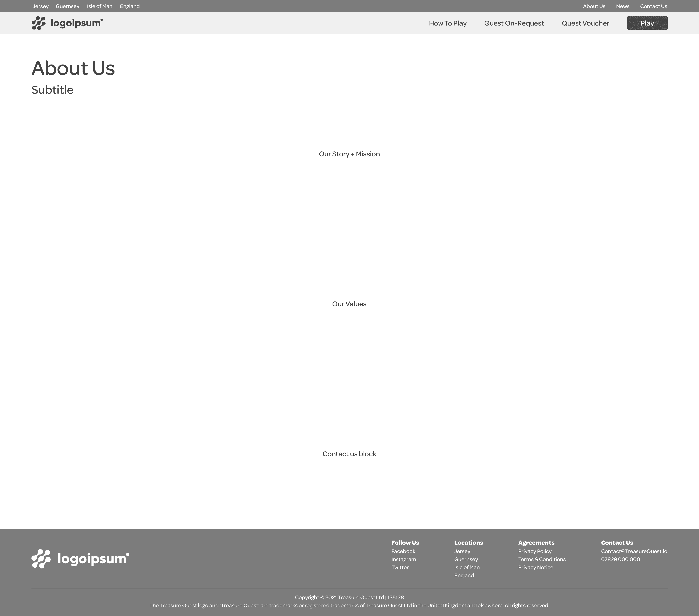This screenshot has width=699, height=616.
Task: Click Contact@TreasureQuest.io email address
Action: tap(634, 551)
